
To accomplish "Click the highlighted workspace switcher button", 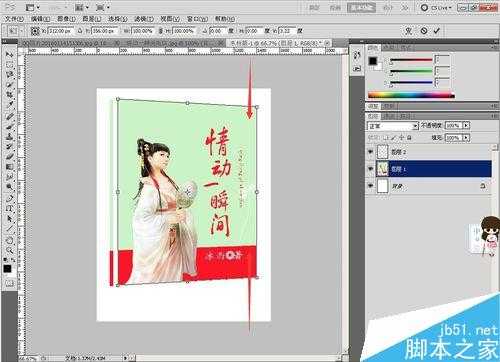I will click(x=361, y=7).
